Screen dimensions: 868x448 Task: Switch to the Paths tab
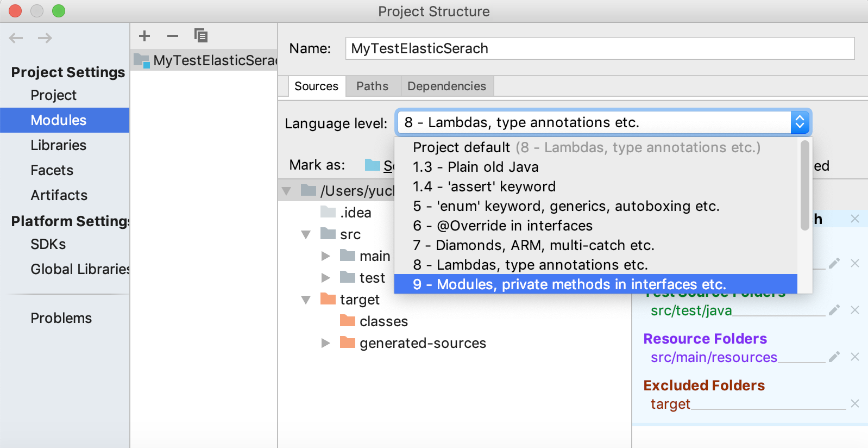(x=372, y=86)
